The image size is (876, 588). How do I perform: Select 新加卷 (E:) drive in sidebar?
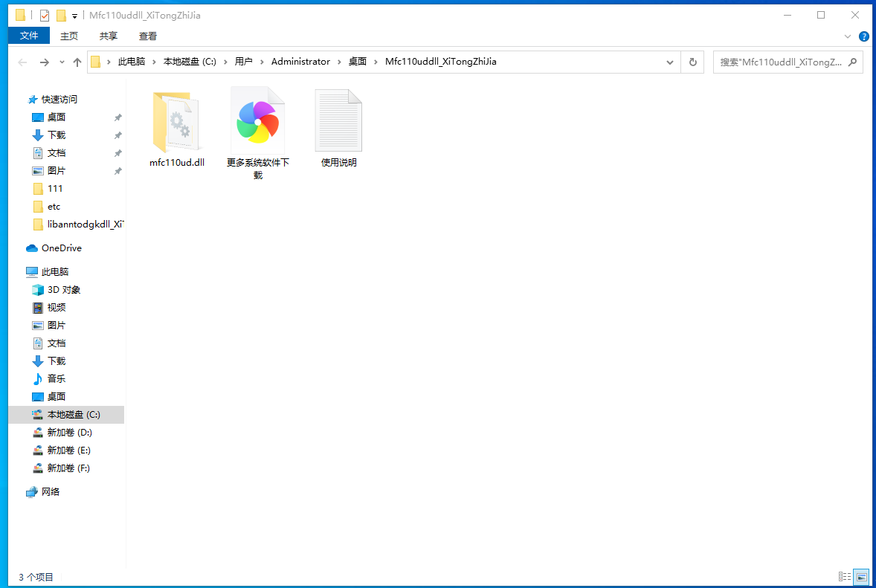[x=68, y=450]
